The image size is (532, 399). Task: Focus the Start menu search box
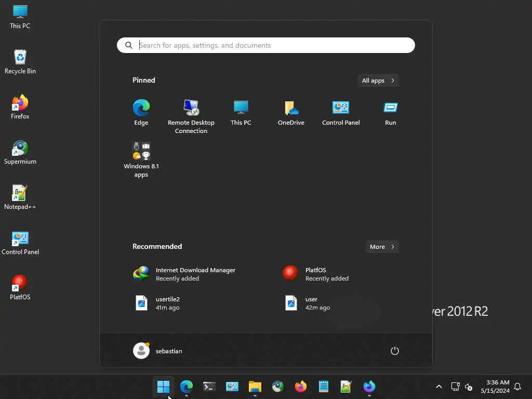pos(266,45)
